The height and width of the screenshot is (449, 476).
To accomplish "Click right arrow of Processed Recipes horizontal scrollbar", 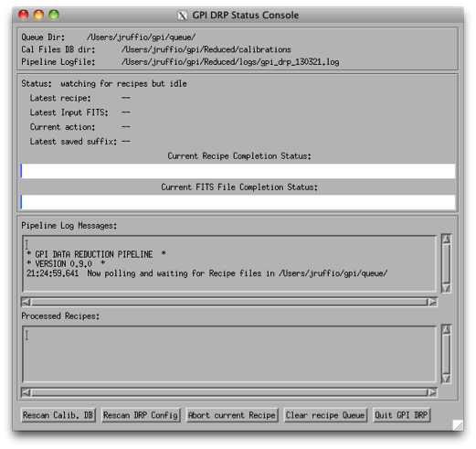I will point(432,392).
